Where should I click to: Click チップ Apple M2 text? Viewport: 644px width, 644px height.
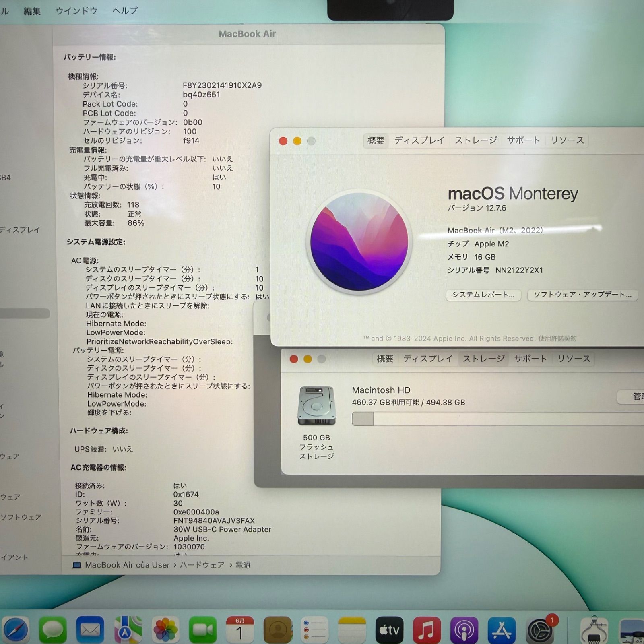pos(478,244)
